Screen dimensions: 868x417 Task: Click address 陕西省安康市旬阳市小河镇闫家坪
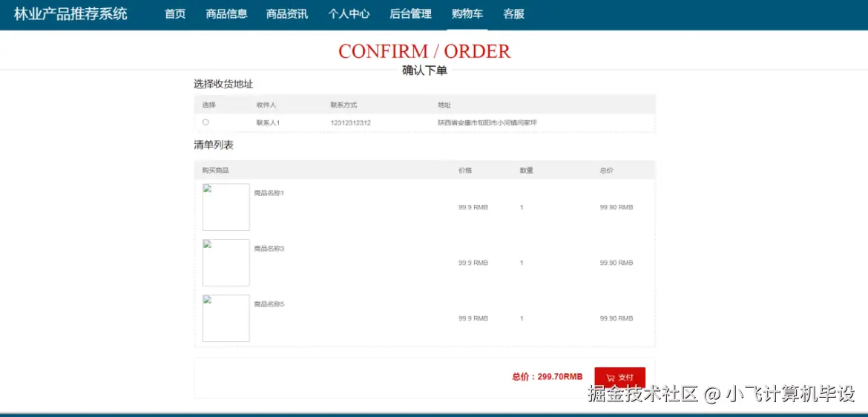(x=487, y=122)
